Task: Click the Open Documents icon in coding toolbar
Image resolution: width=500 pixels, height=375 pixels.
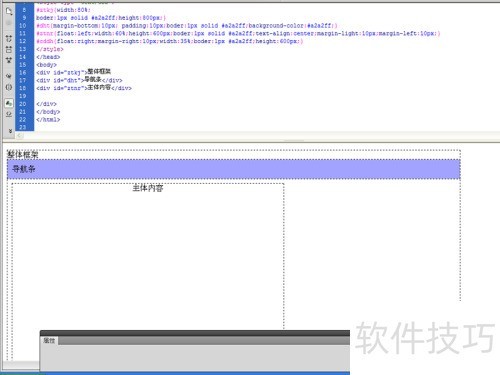Action: [x=9, y=11]
